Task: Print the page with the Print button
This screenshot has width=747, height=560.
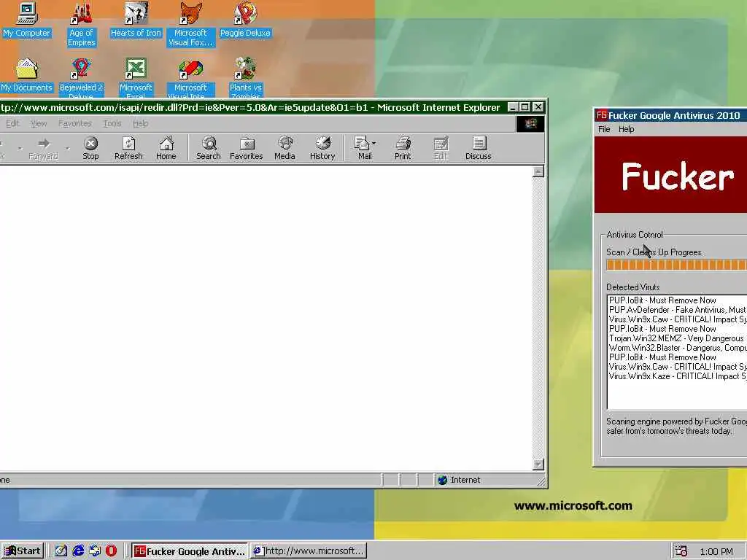Action: coord(403,148)
